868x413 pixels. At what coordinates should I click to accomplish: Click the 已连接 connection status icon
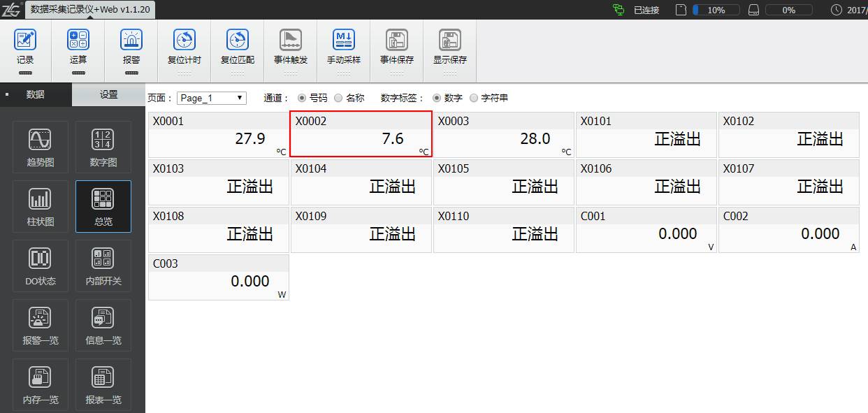click(618, 10)
